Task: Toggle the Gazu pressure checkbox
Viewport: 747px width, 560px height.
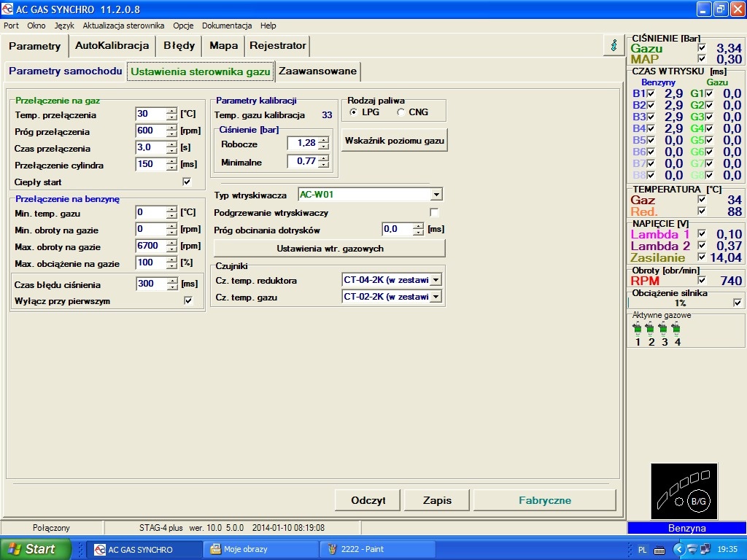Action: tap(702, 47)
